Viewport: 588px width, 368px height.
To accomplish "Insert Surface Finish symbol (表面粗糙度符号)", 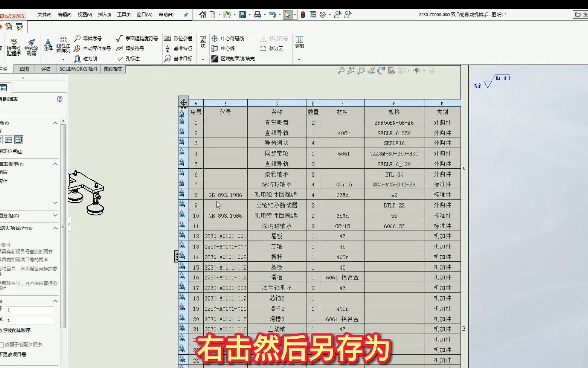I will 137,39.
